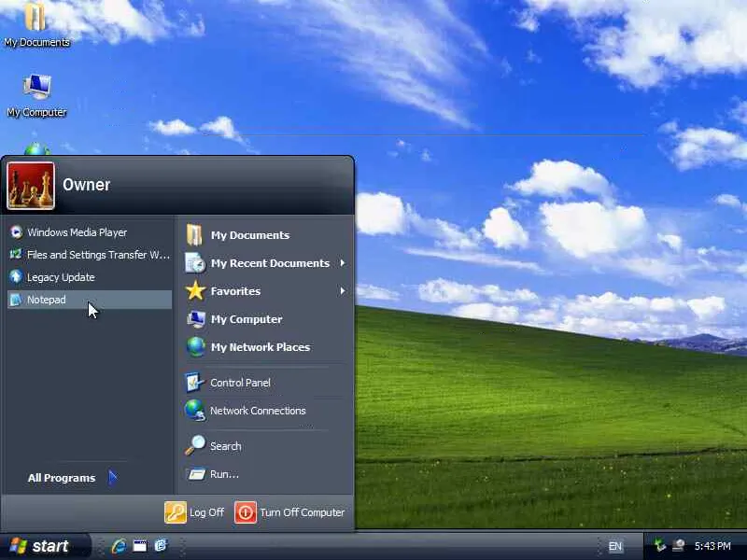Click the My Recent Documents icon
Screen dimensions: 747x560
pos(195,263)
